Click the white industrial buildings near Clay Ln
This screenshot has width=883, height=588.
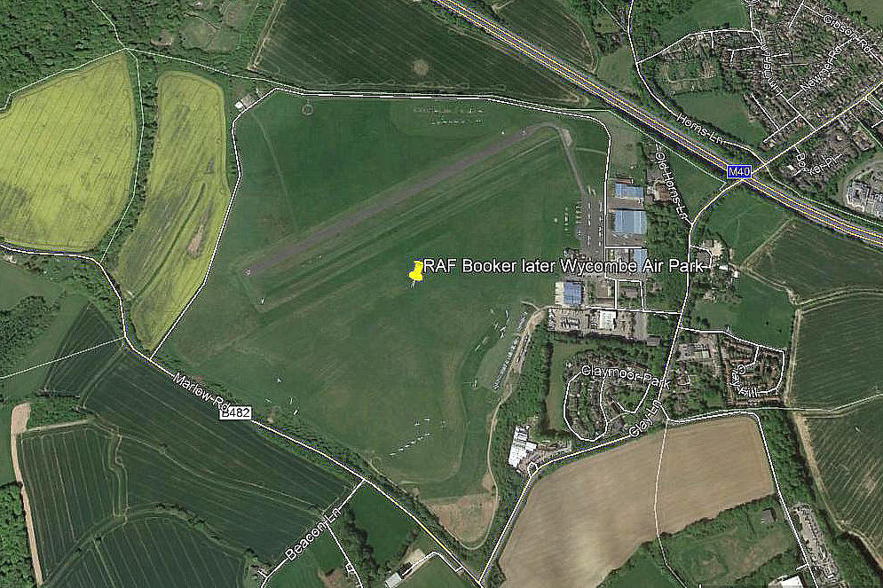coord(522,447)
